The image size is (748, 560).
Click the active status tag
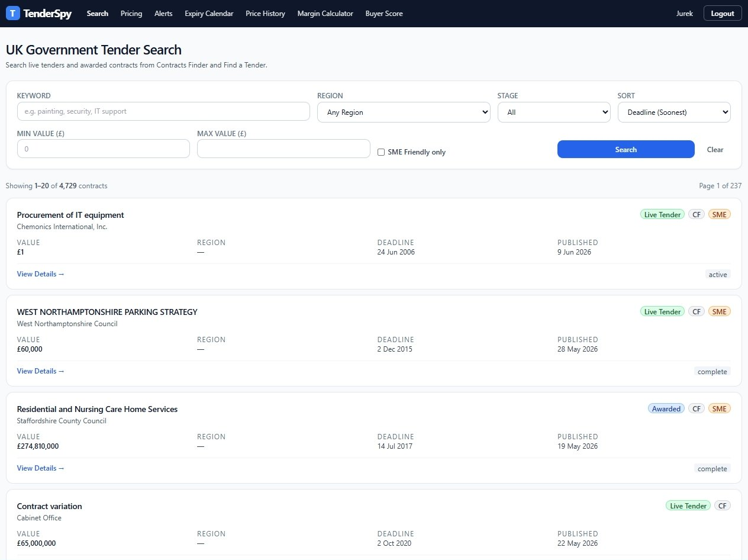tap(717, 274)
